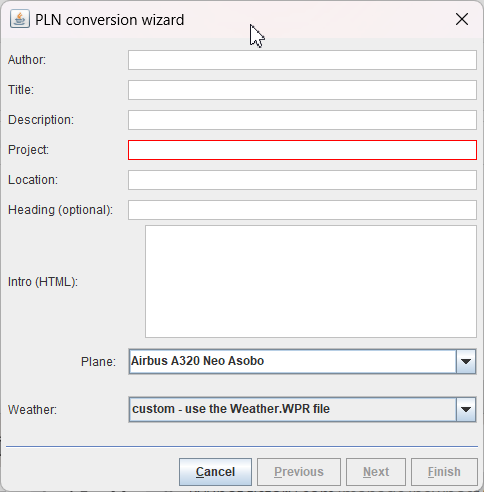The image size is (484, 492).
Task: Click into the Title text field
Action: [302, 90]
